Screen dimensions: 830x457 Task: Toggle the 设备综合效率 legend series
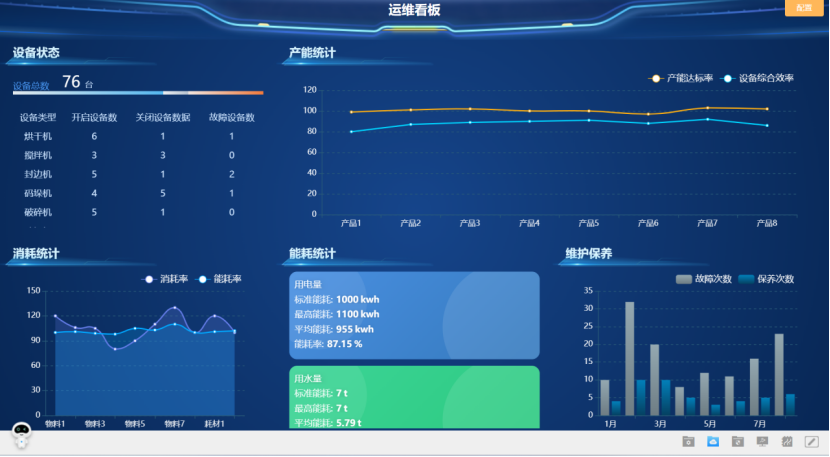[x=758, y=78]
